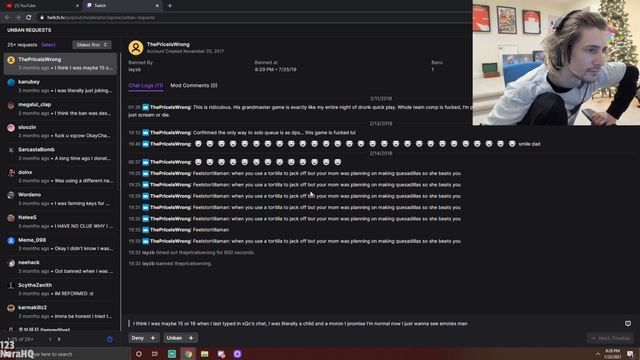
Task: Click the 2/13/2018 date separator
Action: pos(381,124)
